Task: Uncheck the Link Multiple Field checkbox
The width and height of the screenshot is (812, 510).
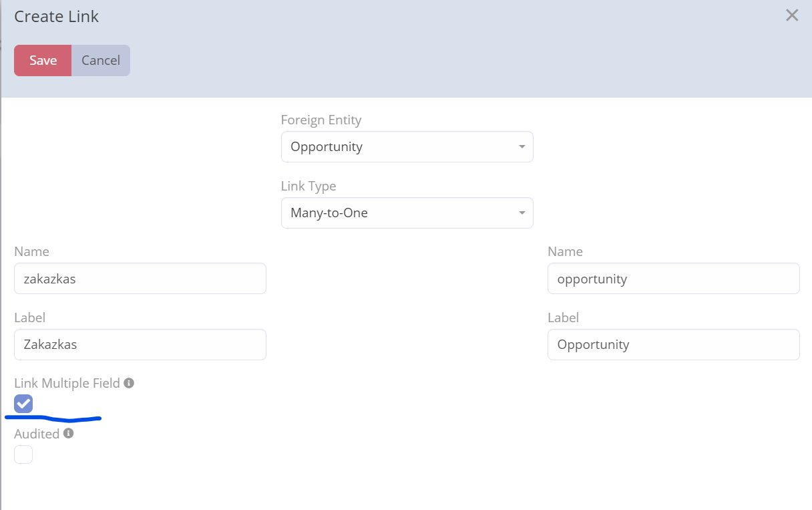Action: 23,404
